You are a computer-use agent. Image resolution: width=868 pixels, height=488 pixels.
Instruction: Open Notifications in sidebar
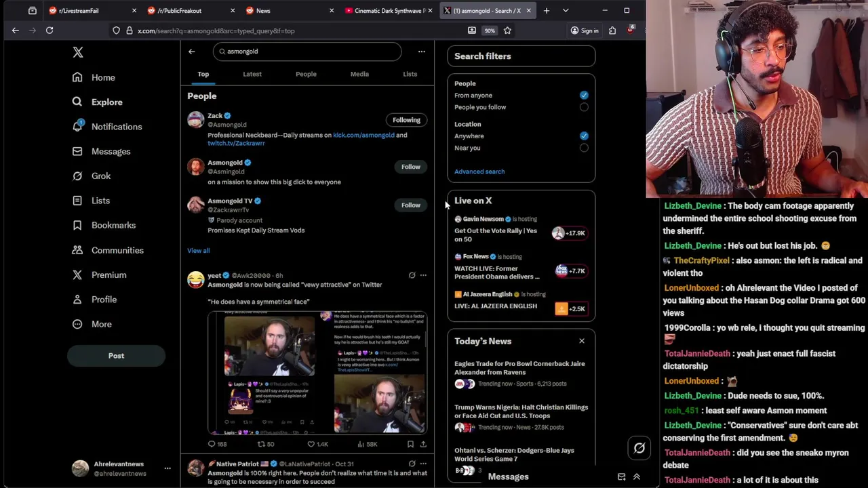pyautogui.click(x=107, y=127)
